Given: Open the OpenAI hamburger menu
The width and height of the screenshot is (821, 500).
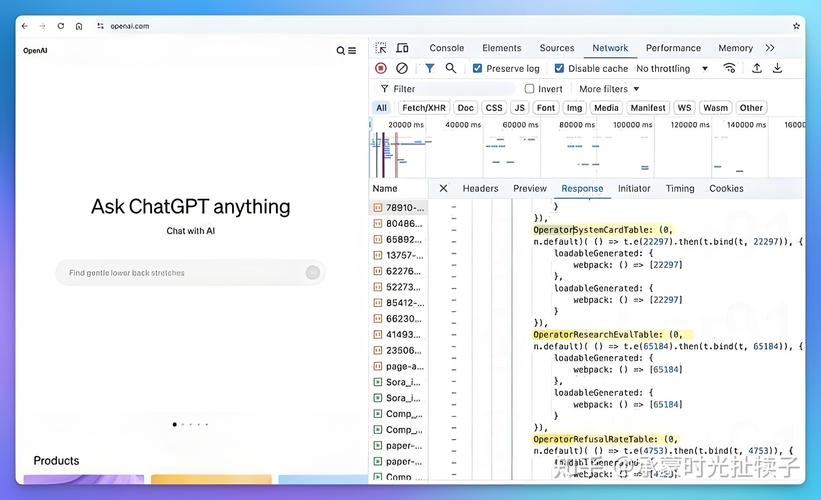Looking at the screenshot, I should (352, 50).
